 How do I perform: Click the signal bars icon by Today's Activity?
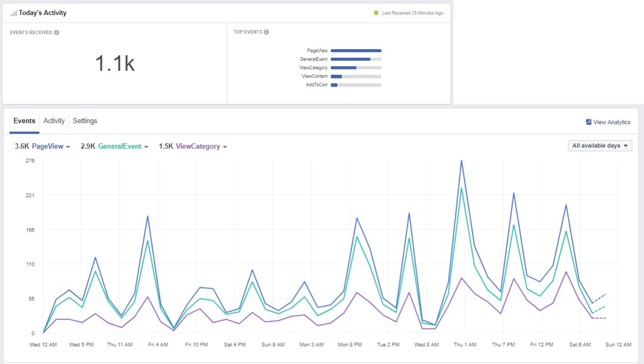click(13, 13)
